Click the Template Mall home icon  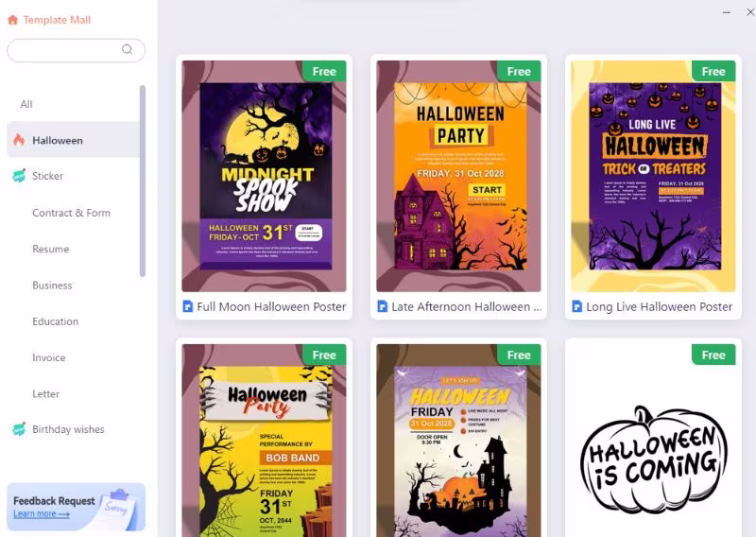coord(13,20)
